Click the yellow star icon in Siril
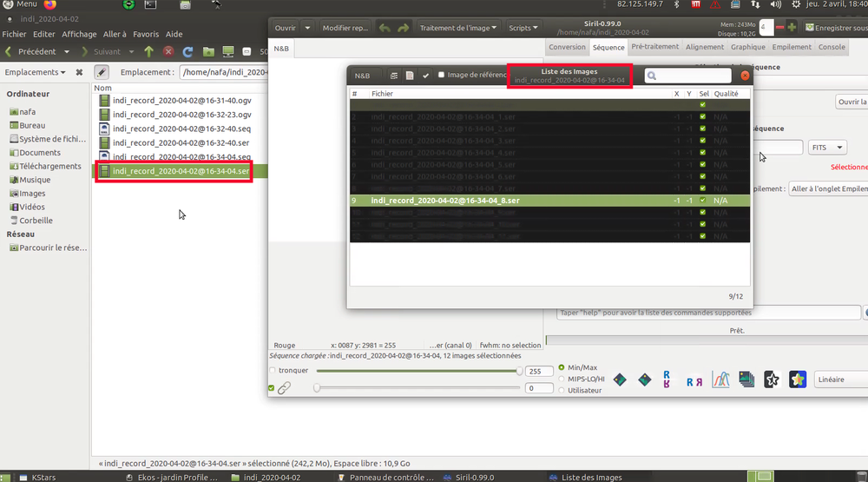Image resolution: width=868 pixels, height=482 pixels. (798, 380)
